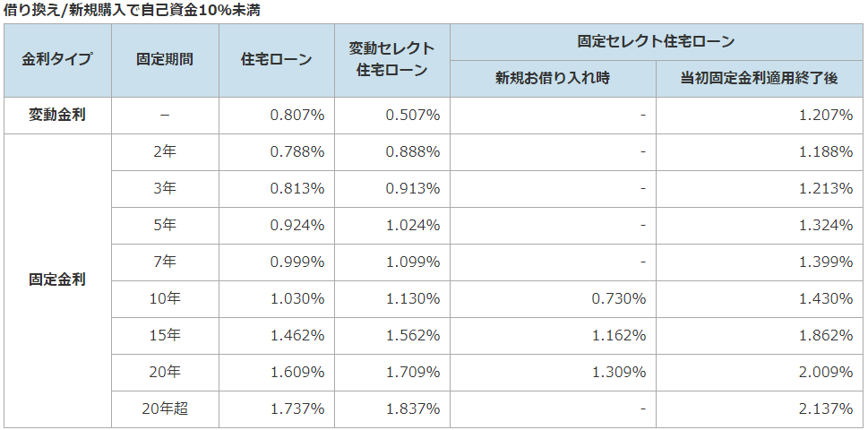Click the 新規お借り入れ時 subheader
Viewport: 868px width, 430px height.
click(x=553, y=79)
